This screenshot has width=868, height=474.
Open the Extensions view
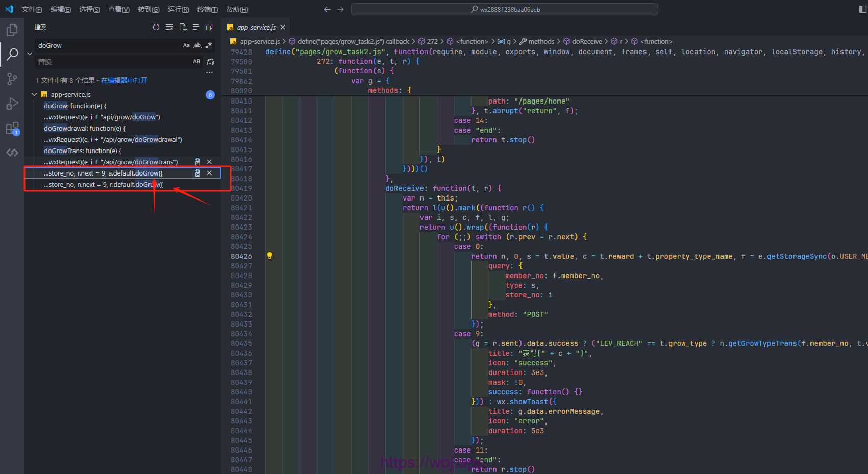(12, 128)
